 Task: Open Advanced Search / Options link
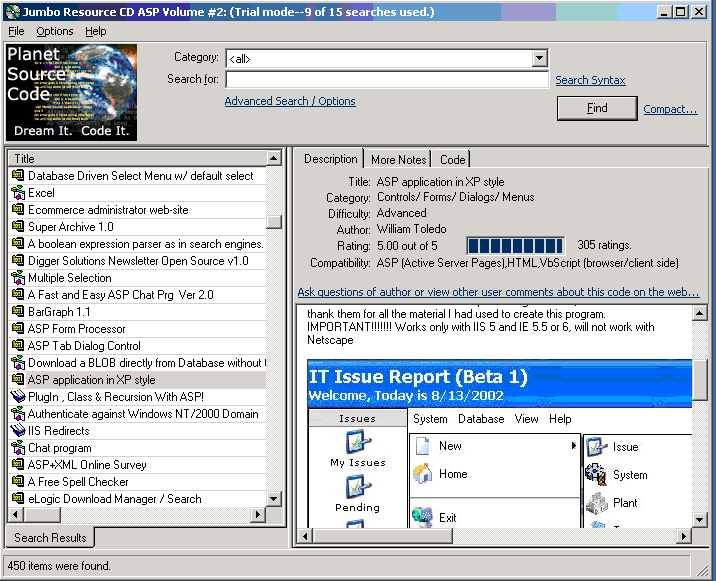(290, 101)
